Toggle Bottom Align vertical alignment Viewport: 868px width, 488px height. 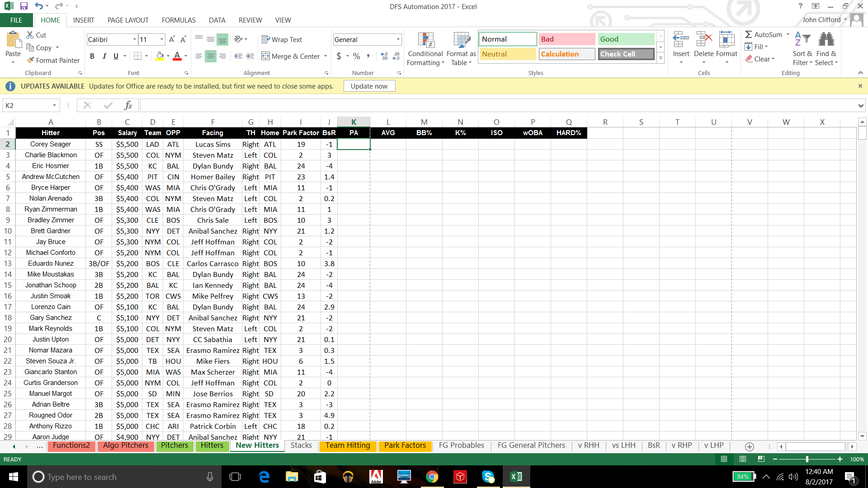tap(222, 40)
